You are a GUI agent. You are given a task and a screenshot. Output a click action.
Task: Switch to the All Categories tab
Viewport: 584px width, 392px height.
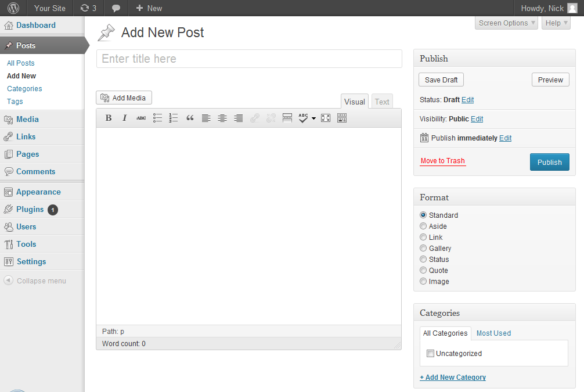[445, 333]
